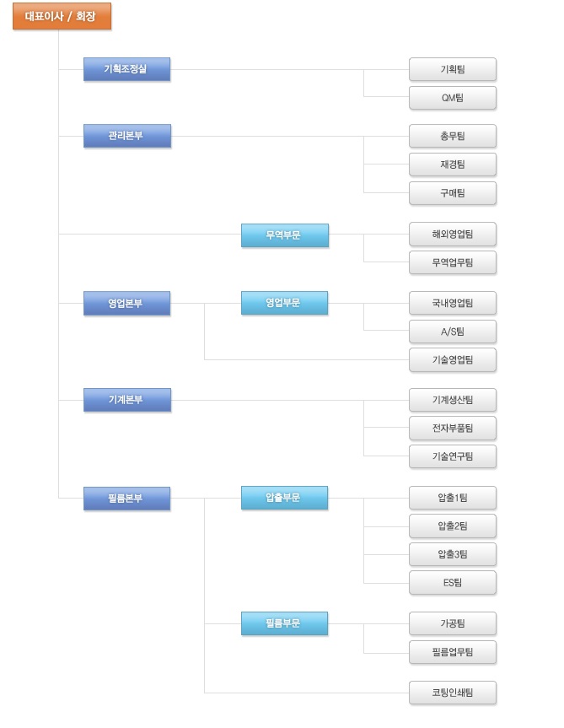
Task: Select the 기획조정실 department box
Action: click(126, 69)
